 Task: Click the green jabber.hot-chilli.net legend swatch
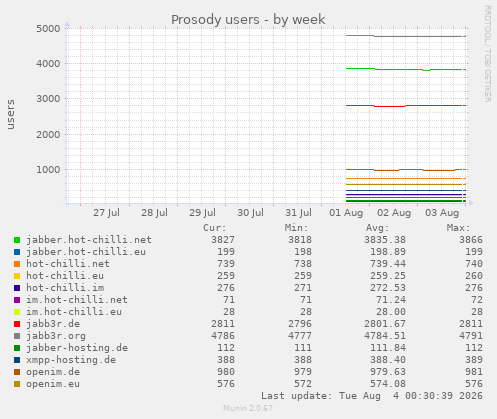click(x=17, y=240)
